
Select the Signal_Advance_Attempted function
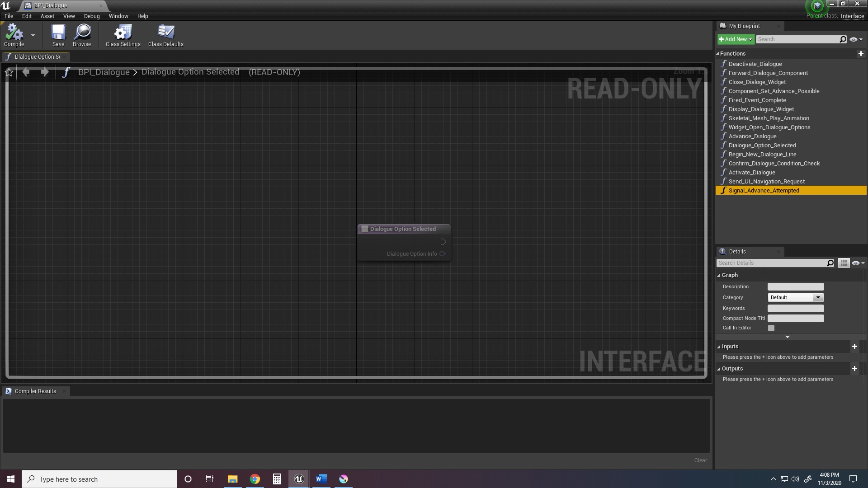(764, 190)
